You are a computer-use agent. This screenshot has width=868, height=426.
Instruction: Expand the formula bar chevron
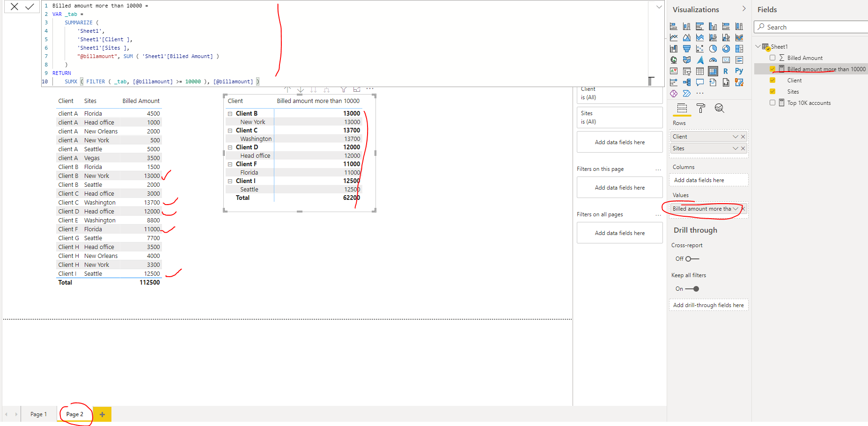(659, 7)
